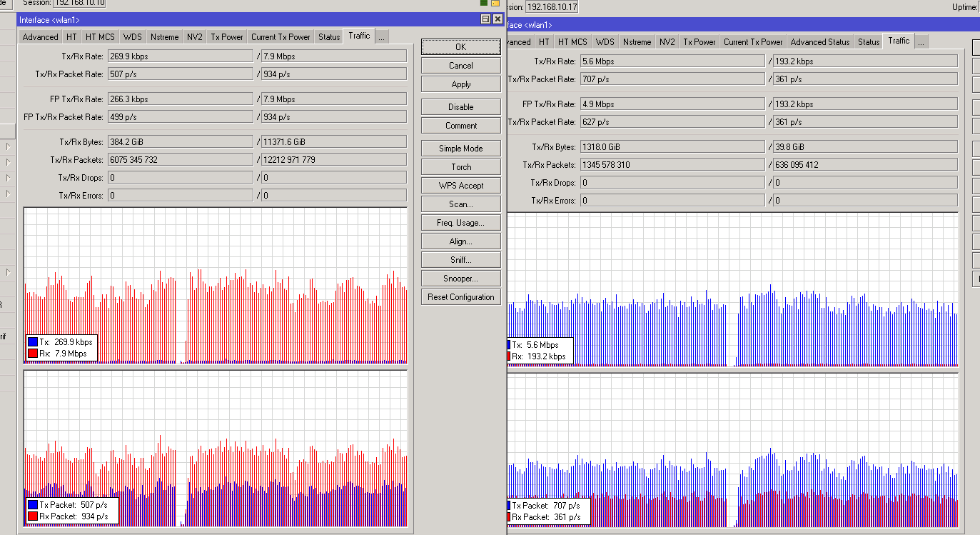
Task: Close the left Interface wlan1 window
Action: [x=497, y=19]
